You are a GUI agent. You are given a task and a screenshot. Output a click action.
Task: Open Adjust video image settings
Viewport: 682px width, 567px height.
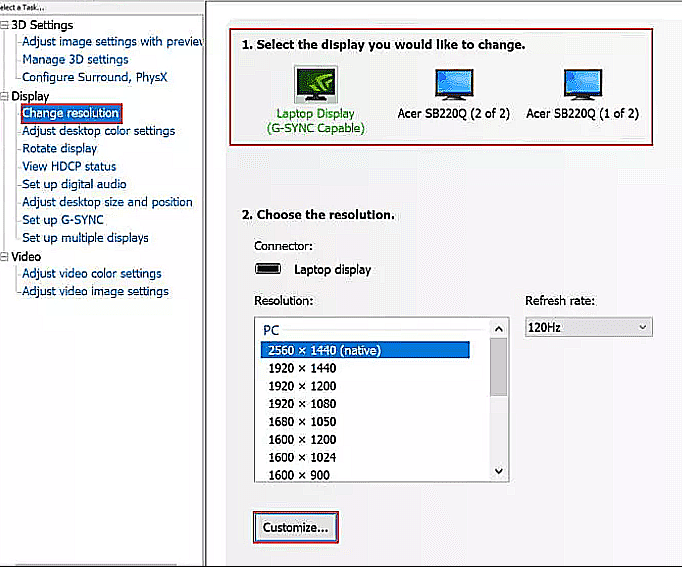coord(95,291)
